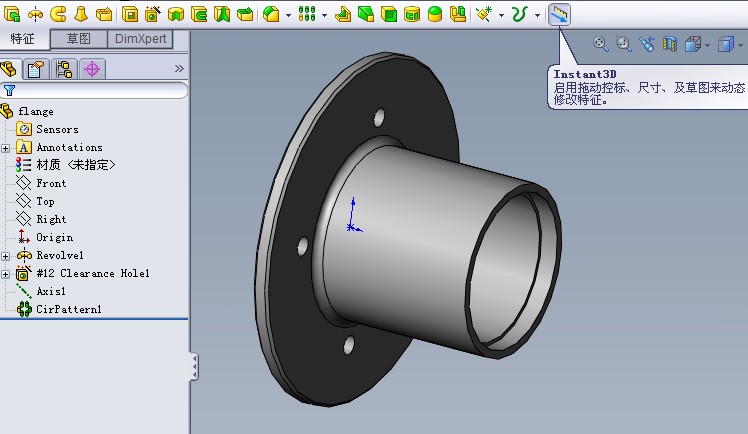748x434 pixels.
Task: Select the Revolved Cut tool
Action: [x=176, y=14]
